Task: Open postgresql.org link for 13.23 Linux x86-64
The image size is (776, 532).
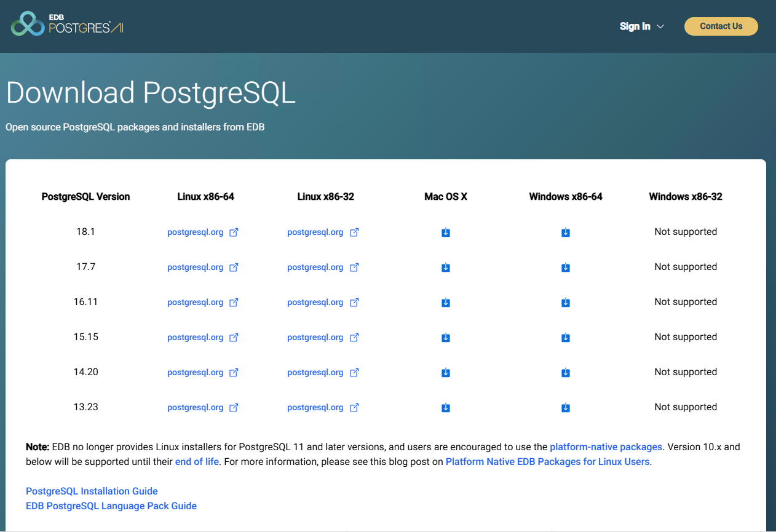Action: 195,408
